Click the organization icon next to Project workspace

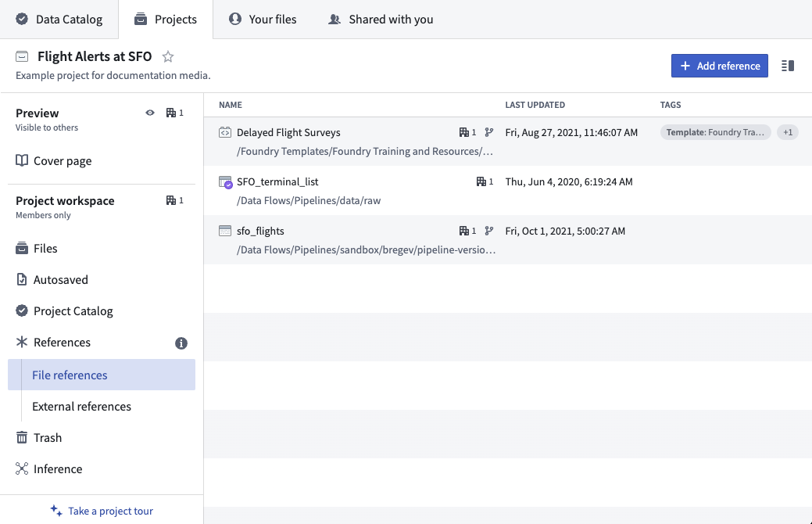click(171, 200)
